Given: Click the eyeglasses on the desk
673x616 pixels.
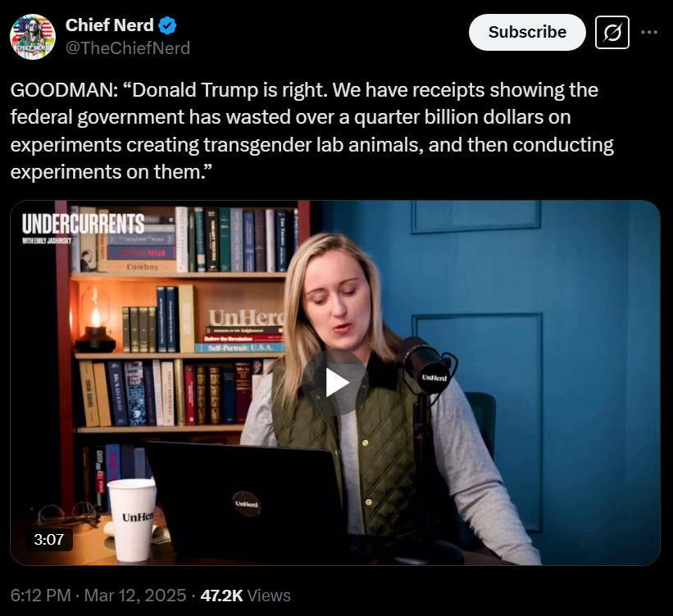Looking at the screenshot, I should pos(68,514).
